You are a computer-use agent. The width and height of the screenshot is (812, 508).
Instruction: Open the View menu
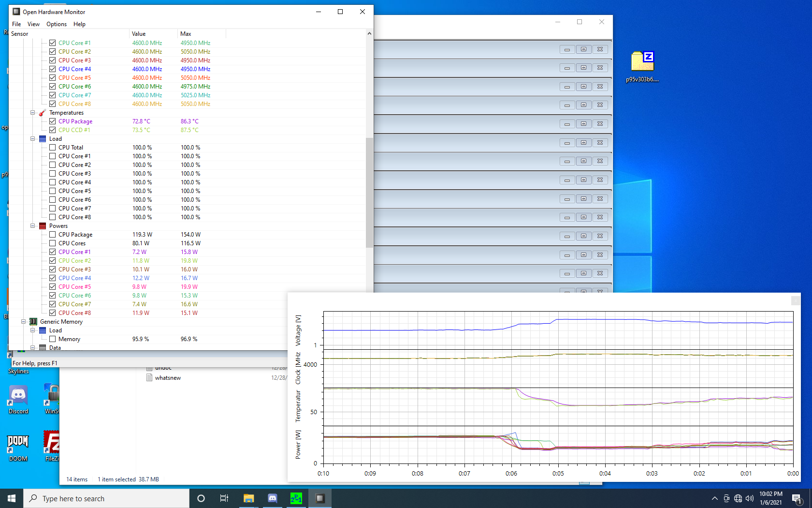(33, 24)
